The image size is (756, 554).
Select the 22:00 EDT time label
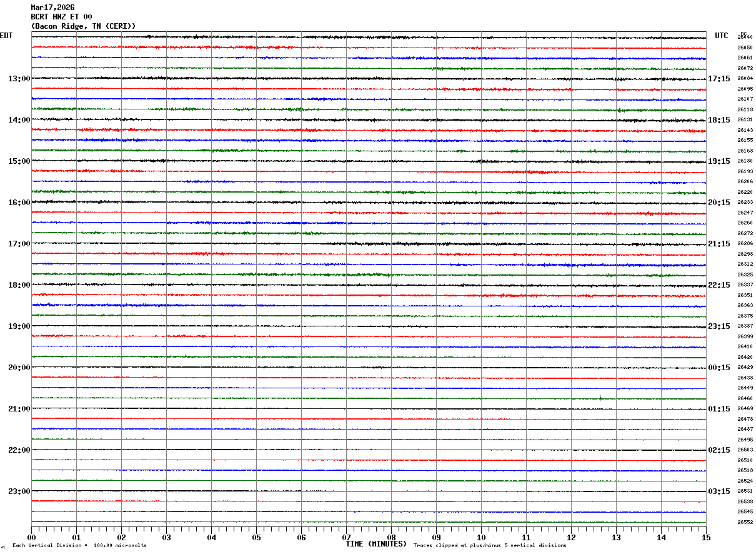click(x=19, y=450)
